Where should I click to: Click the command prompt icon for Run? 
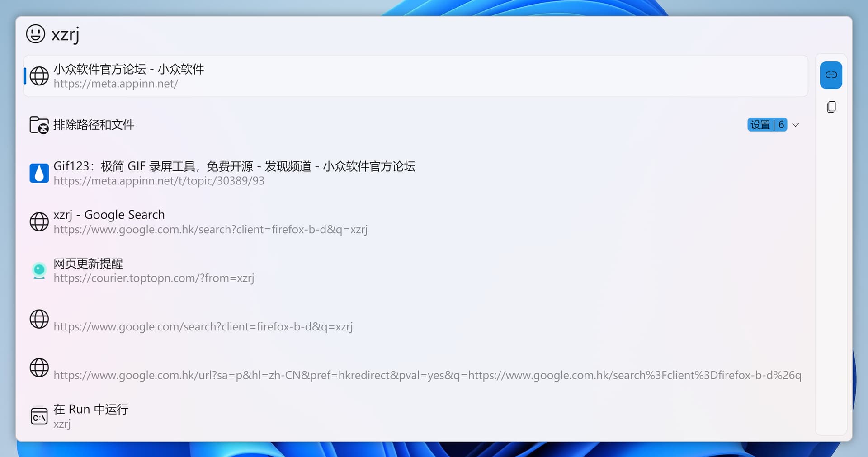39,417
